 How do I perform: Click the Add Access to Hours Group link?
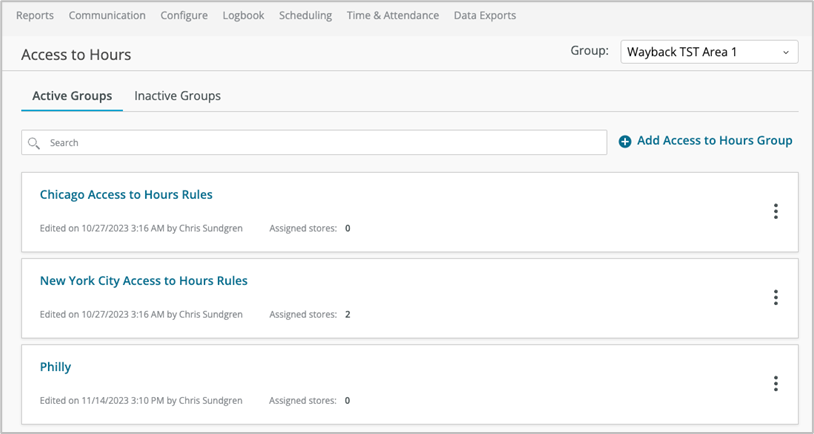(x=714, y=141)
